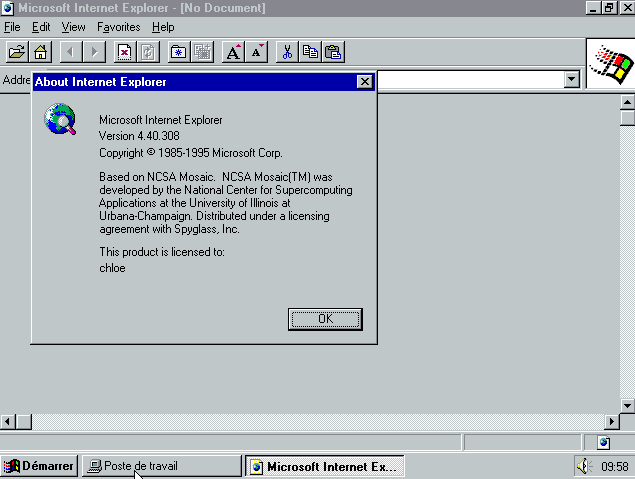635x479 pixels.
Task: Click the licensed user name chloe
Action: point(112,268)
